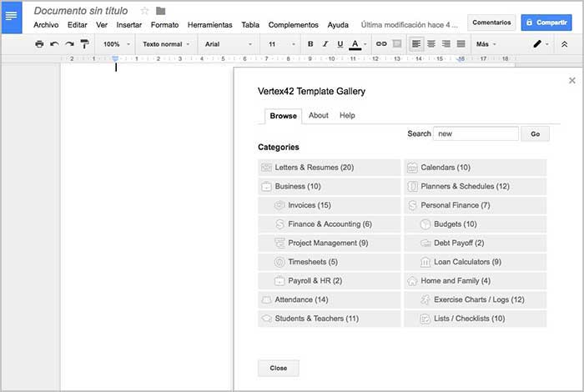Open the Complementos menu
Viewport: 584px width, 392px height.
(x=293, y=25)
